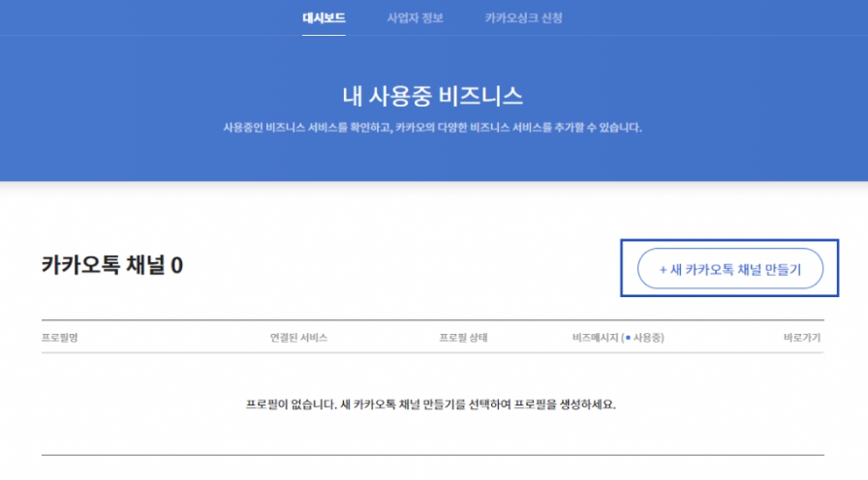The image size is (868, 480).
Task: Click the 프로필명 column header
Action: click(x=60, y=338)
